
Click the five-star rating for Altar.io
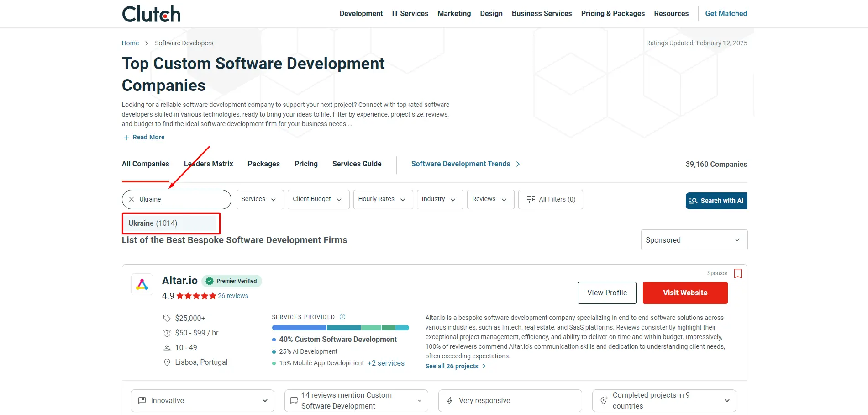coord(196,296)
